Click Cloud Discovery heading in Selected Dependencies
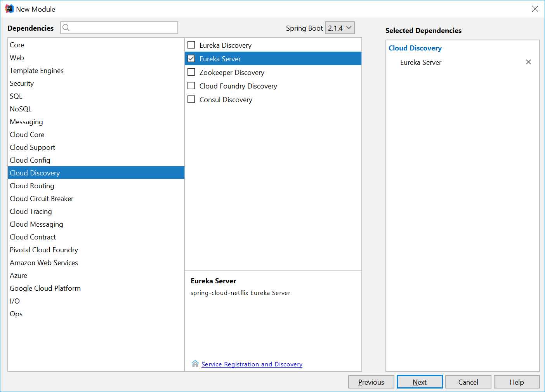Viewport: 545px width, 392px height. pyautogui.click(x=415, y=48)
